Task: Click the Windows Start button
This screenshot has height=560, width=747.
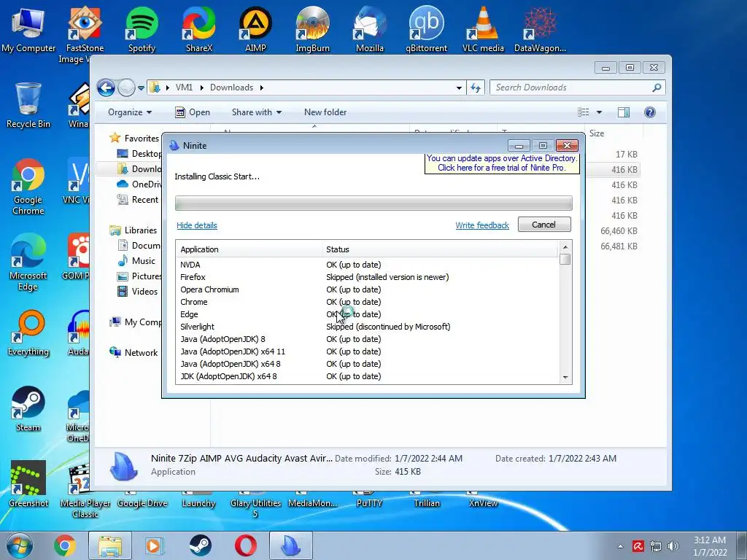Action: (20, 545)
